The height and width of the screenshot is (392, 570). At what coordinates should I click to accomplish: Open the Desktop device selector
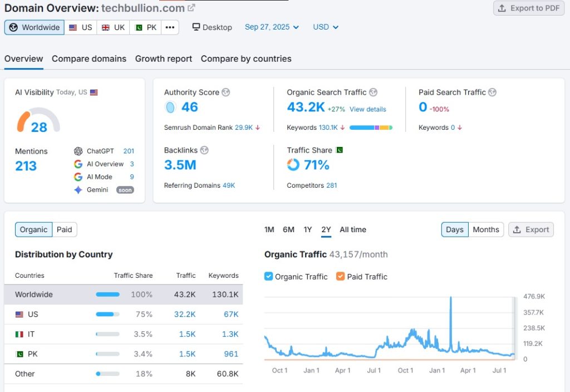click(x=212, y=27)
